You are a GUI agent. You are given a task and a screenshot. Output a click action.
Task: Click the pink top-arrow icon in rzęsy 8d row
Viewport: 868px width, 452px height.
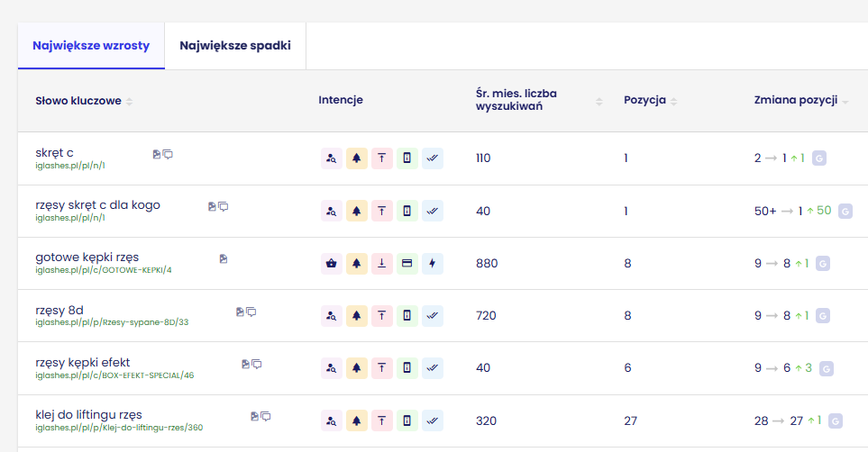click(382, 316)
